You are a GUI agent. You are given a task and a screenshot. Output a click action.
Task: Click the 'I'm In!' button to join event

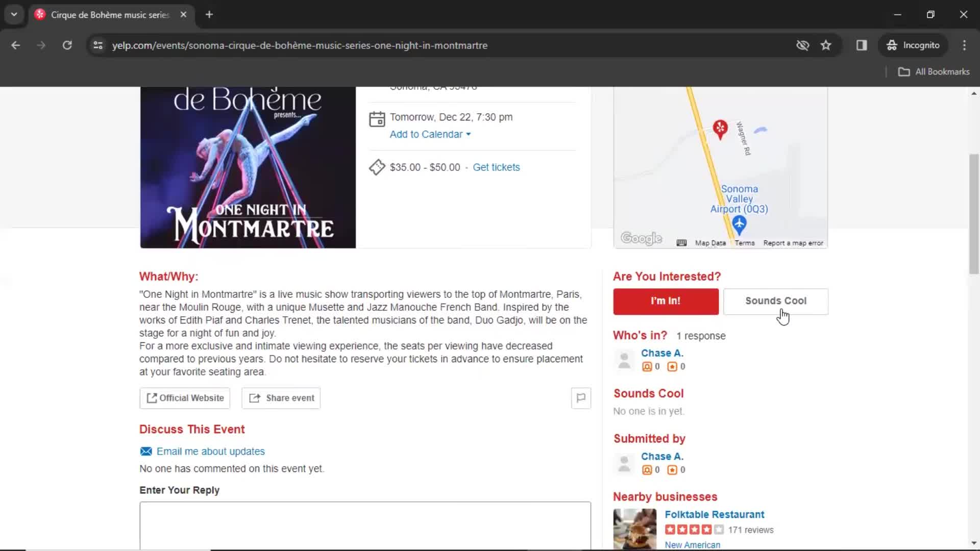[x=665, y=300]
